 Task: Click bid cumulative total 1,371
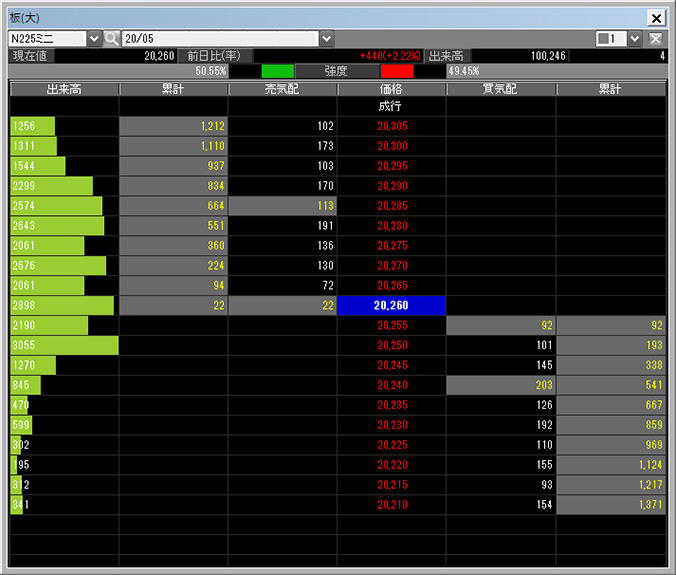pos(611,505)
